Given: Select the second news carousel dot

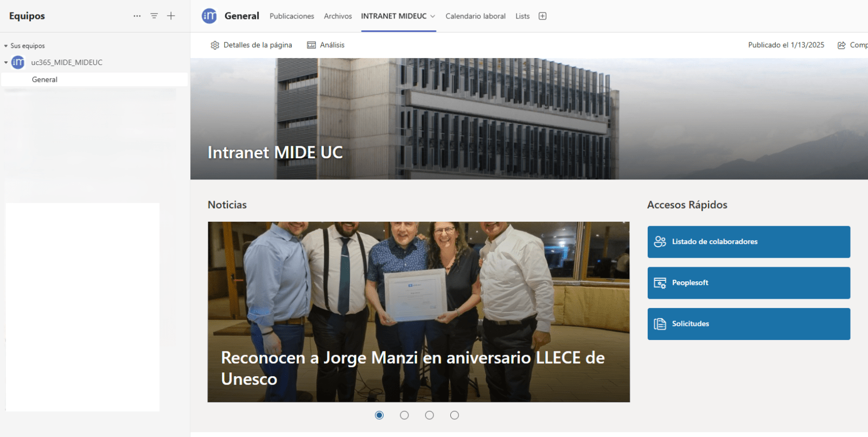Looking at the screenshot, I should click(404, 415).
